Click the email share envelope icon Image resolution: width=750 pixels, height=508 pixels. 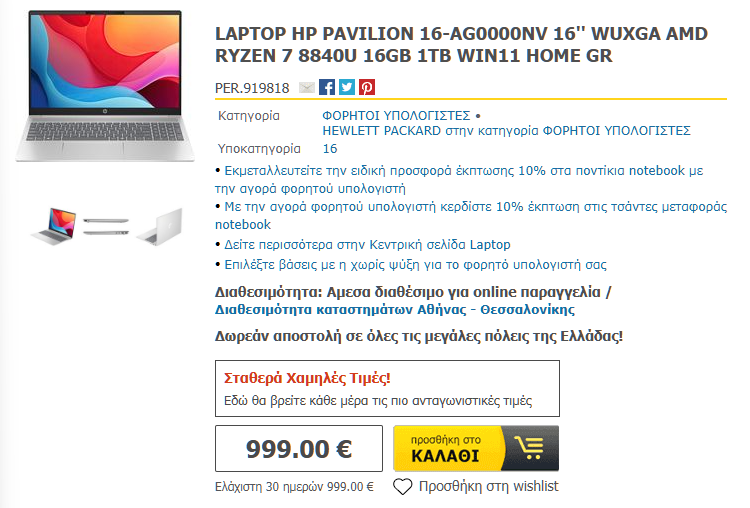[x=307, y=88]
